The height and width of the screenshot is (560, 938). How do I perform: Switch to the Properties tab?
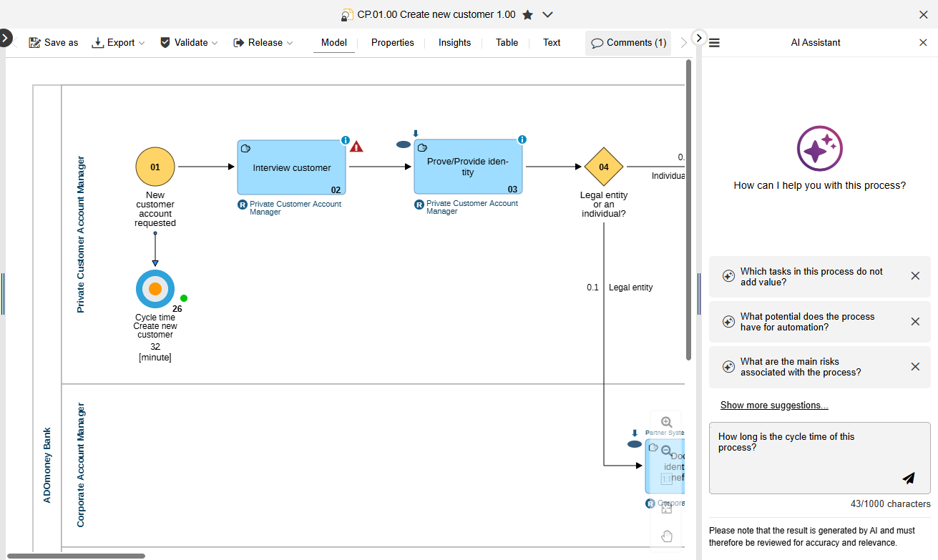(392, 42)
